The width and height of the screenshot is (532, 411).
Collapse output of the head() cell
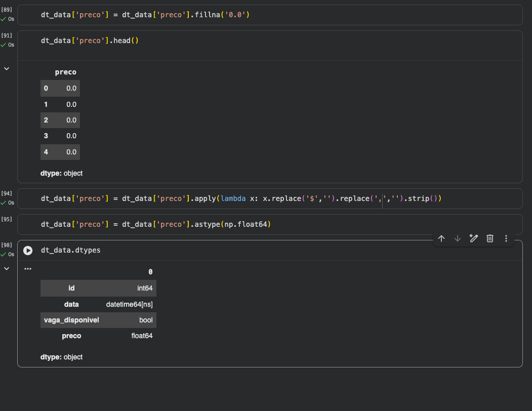(7, 68)
